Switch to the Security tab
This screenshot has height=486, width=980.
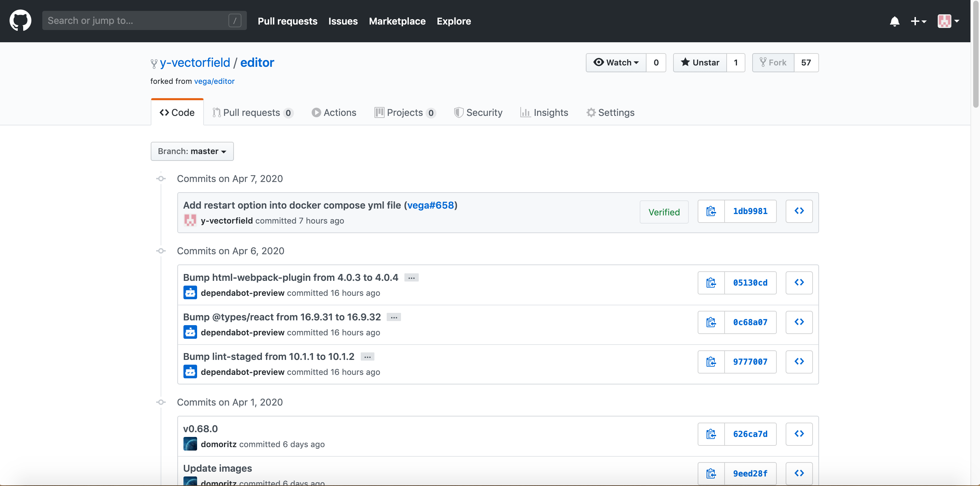[478, 112]
